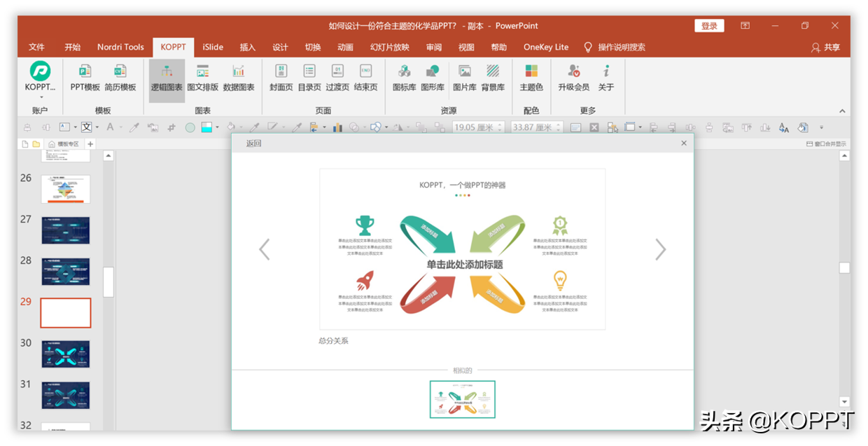Expand the cyan fill swatch dropdown arrow

(217, 127)
